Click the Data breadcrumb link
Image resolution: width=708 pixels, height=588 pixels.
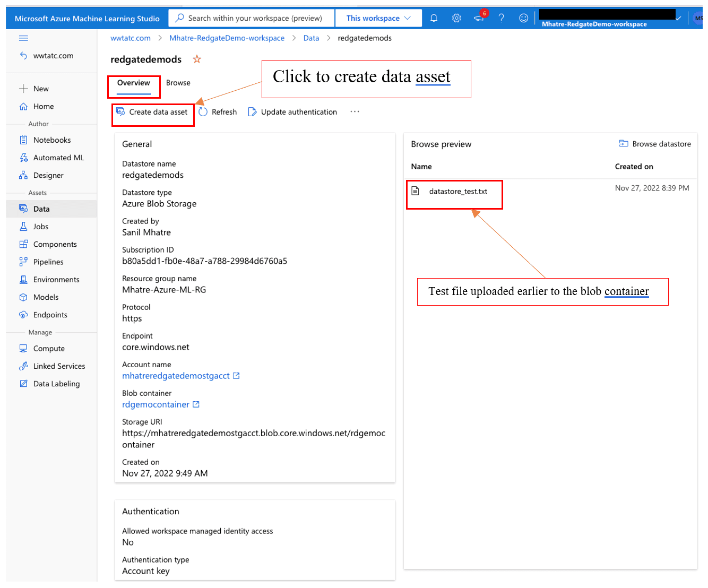[x=311, y=38]
